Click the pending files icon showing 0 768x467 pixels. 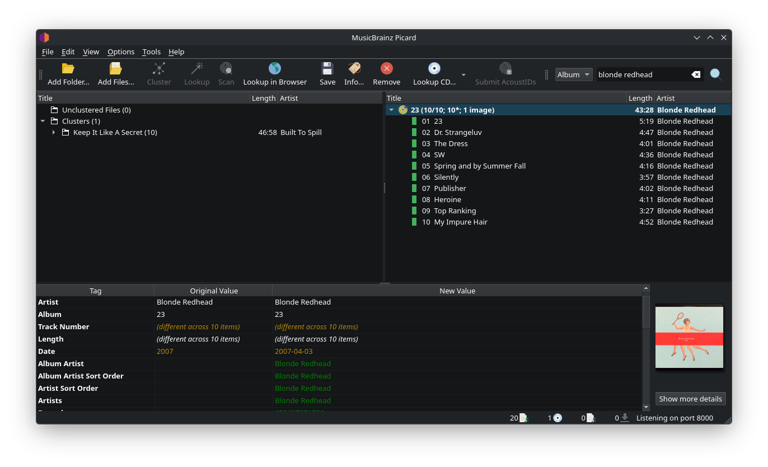pos(590,418)
